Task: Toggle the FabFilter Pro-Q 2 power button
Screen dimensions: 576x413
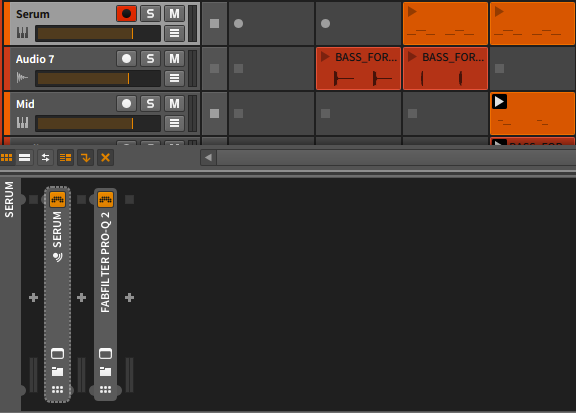Action: (105, 200)
